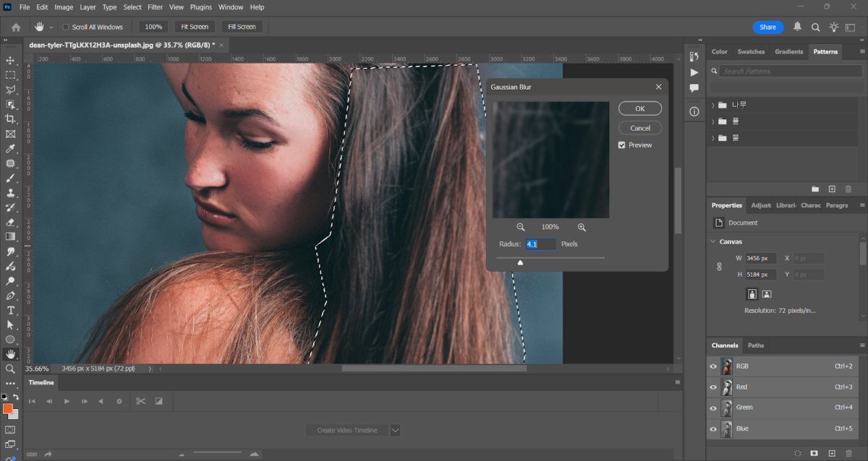
Task: Collapse the Canvas section in Properties
Action: (713, 242)
